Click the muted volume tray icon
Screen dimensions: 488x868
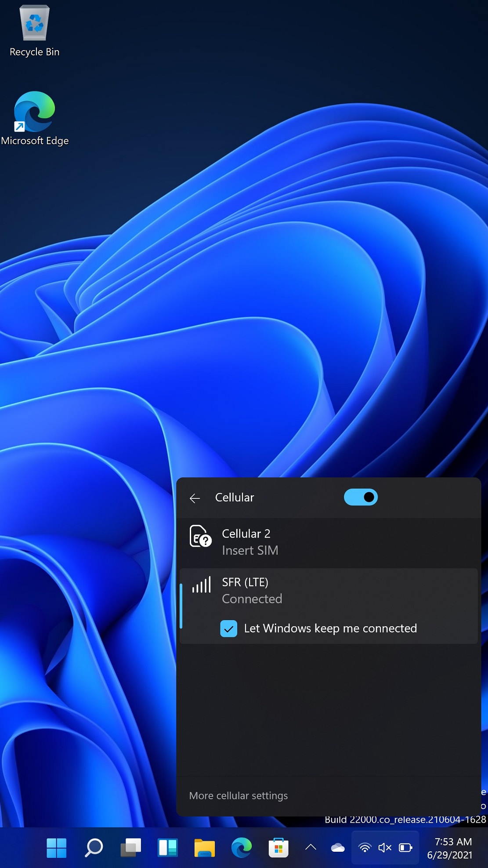coord(385,848)
